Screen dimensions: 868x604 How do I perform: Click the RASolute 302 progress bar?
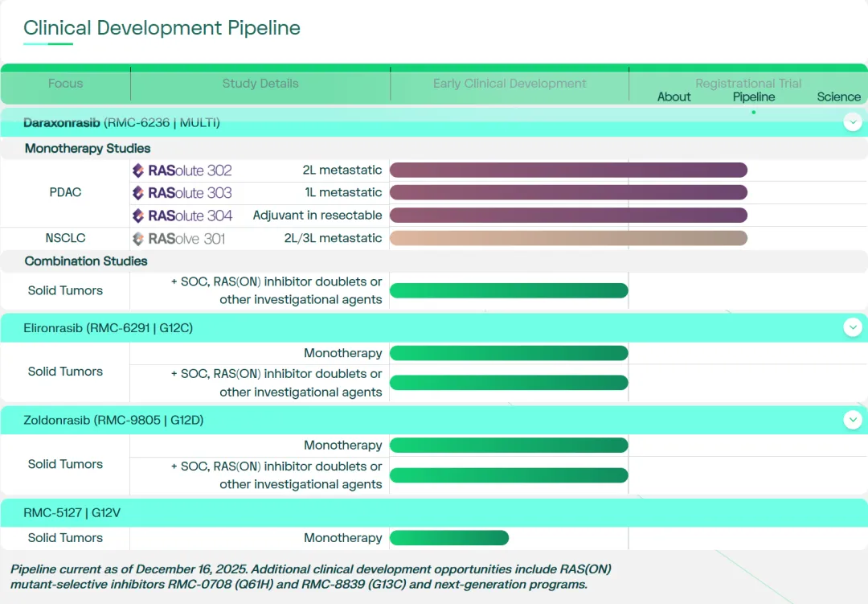point(568,171)
